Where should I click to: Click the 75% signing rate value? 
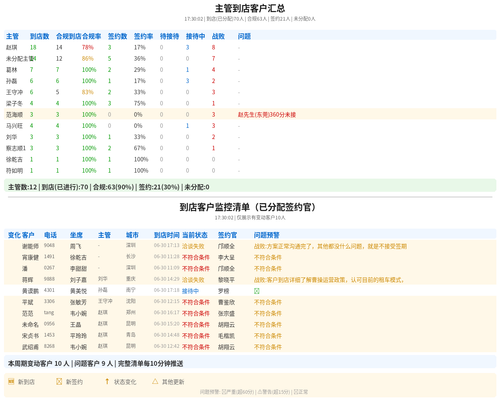tap(140, 103)
